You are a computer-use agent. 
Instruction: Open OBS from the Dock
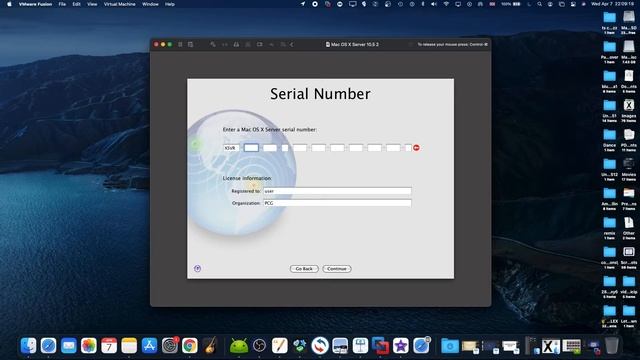click(259, 346)
